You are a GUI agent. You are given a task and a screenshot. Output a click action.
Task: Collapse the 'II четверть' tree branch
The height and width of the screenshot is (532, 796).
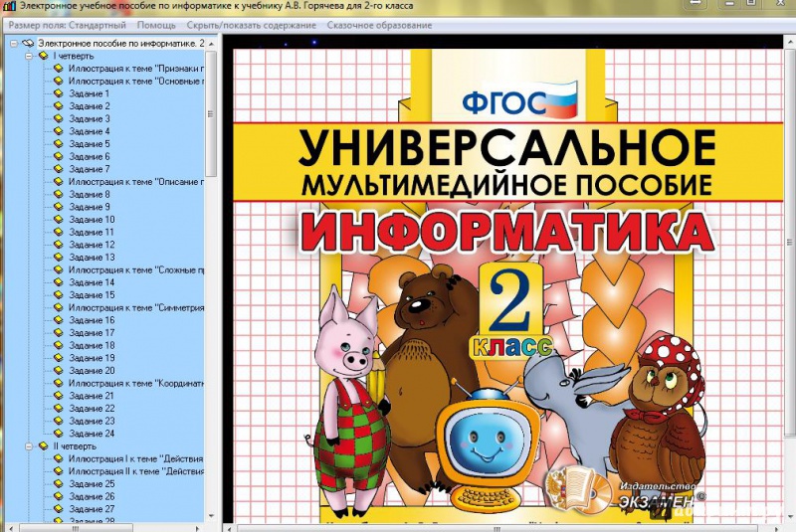click(x=29, y=446)
